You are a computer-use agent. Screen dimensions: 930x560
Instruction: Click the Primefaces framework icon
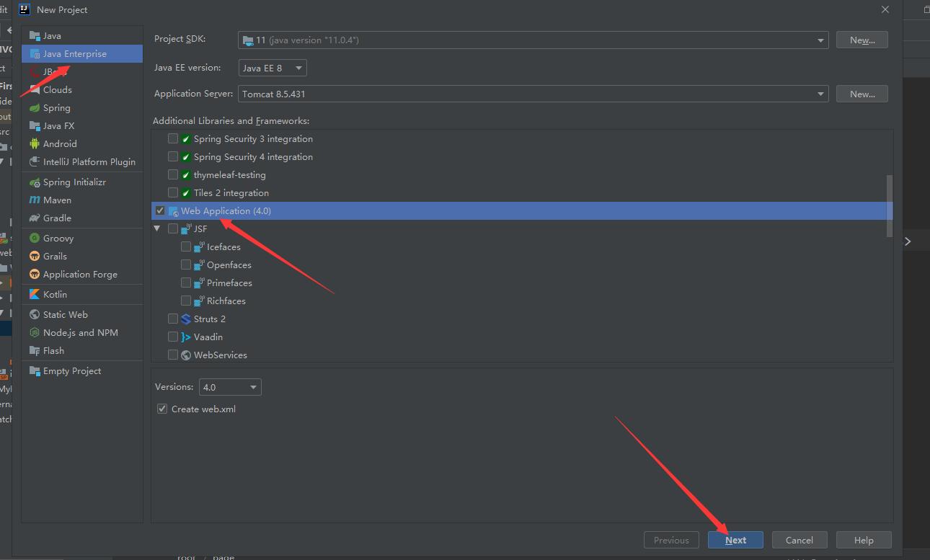pos(199,283)
